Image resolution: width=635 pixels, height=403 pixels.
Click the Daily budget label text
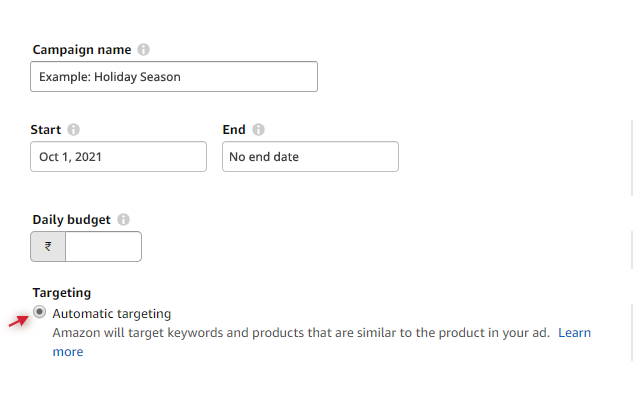(72, 219)
